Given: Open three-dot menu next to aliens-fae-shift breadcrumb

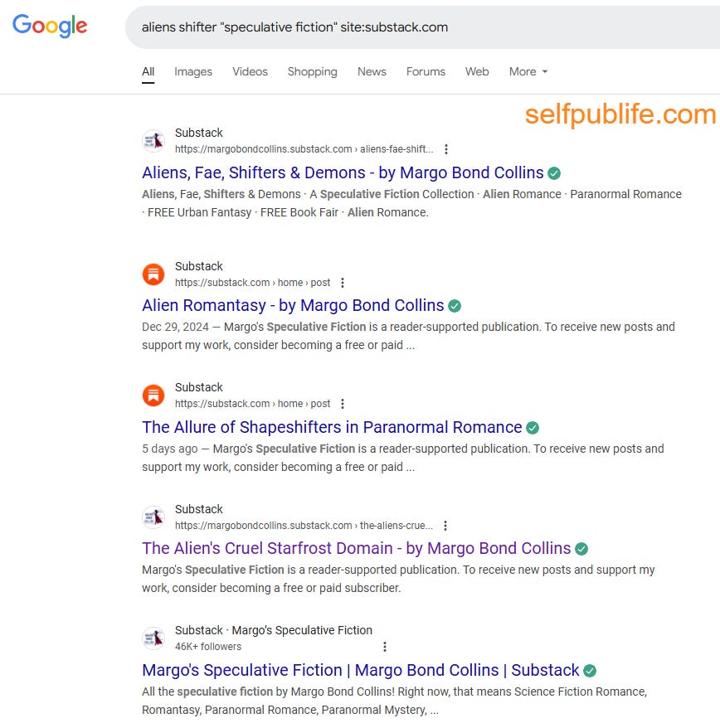Looking at the screenshot, I should tap(446, 149).
